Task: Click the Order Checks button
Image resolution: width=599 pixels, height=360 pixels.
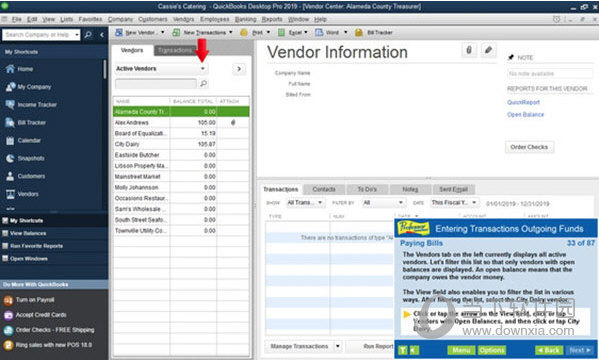Action: [529, 147]
